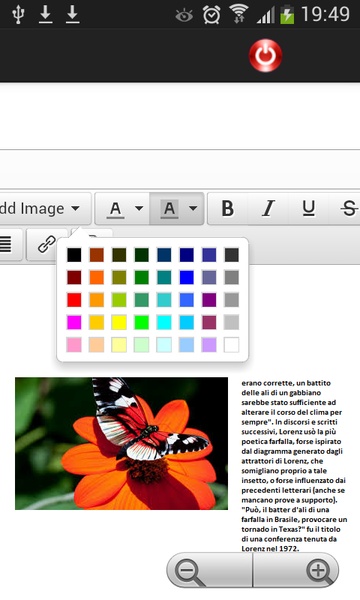Choose the light gray swatch
The width and height of the screenshot is (360, 600).
point(231,322)
